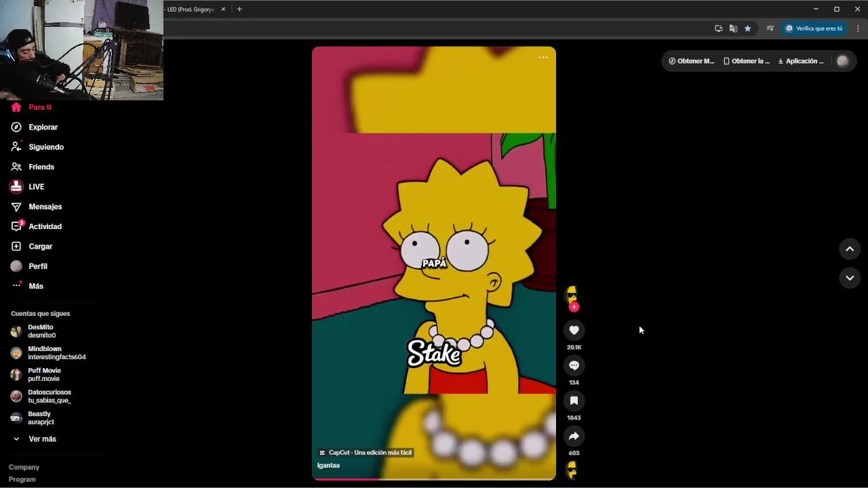Screen dimensions: 868x488
Task: Click the Explorar compass icon
Action: point(16,127)
